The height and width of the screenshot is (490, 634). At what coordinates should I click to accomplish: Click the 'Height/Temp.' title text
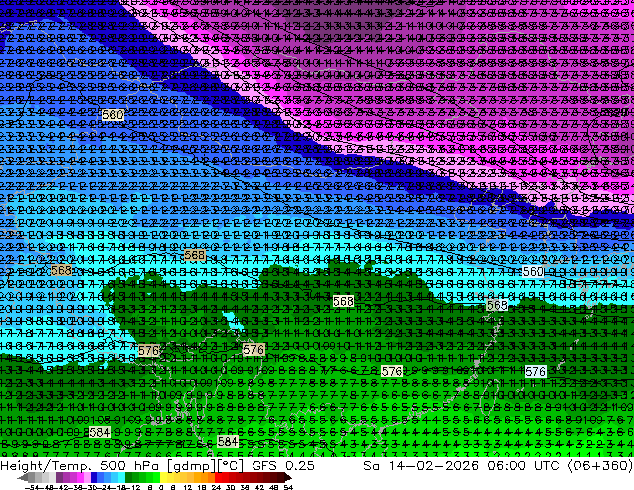[x=45, y=466]
